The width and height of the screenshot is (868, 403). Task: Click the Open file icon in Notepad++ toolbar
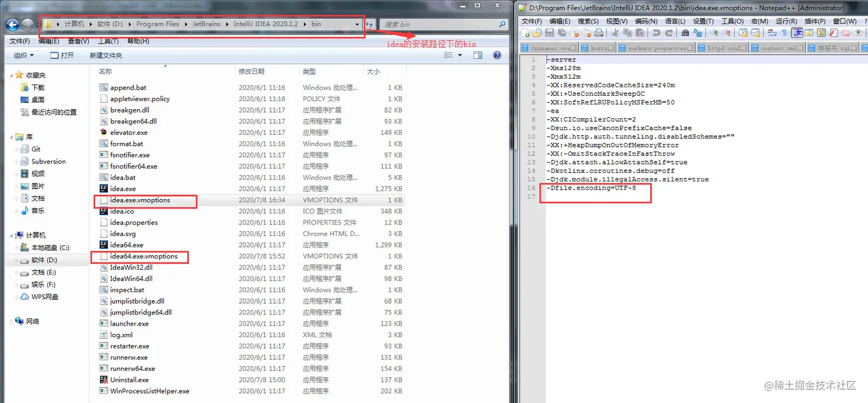point(537,33)
